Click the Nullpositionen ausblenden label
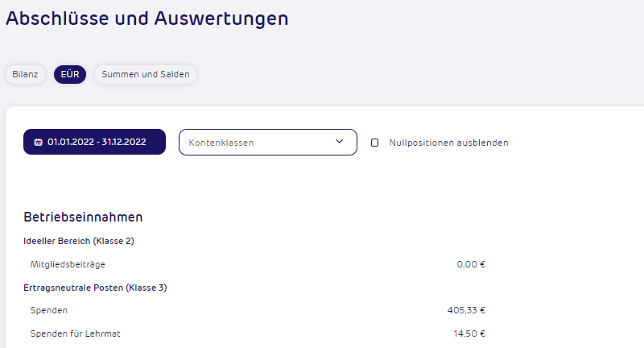Image resolution: width=644 pixels, height=348 pixels. (448, 143)
